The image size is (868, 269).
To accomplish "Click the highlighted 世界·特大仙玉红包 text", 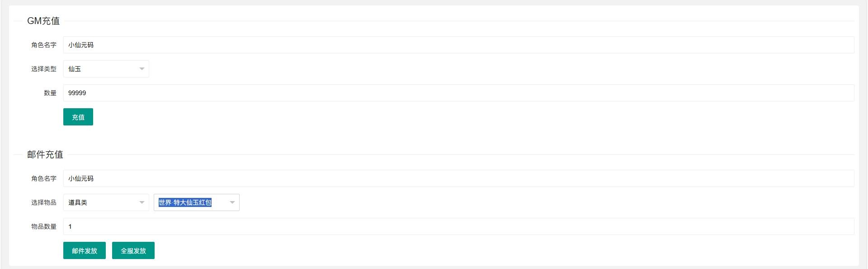I will click(185, 202).
